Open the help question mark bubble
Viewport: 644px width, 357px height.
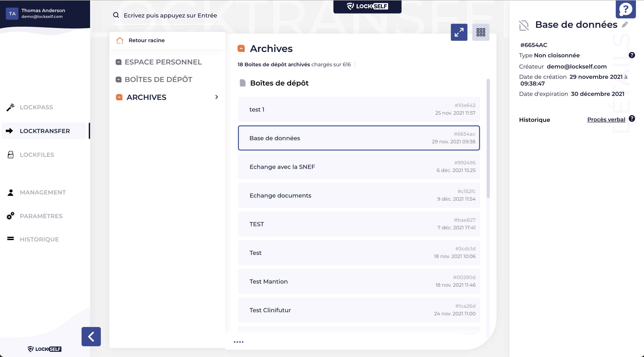[625, 9]
